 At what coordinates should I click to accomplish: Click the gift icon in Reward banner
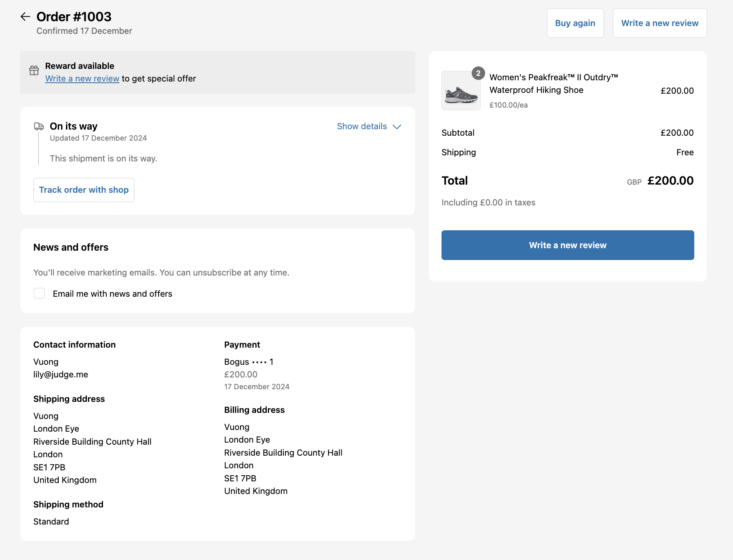pyautogui.click(x=34, y=71)
